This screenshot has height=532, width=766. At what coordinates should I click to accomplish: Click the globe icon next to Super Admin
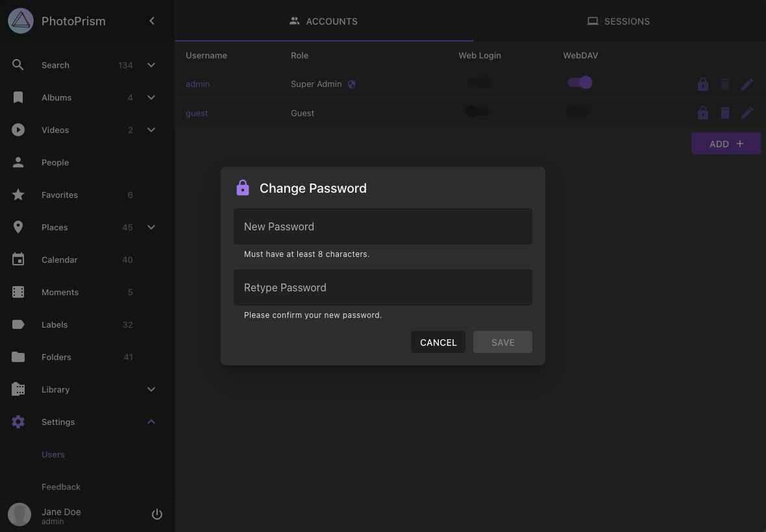point(352,84)
